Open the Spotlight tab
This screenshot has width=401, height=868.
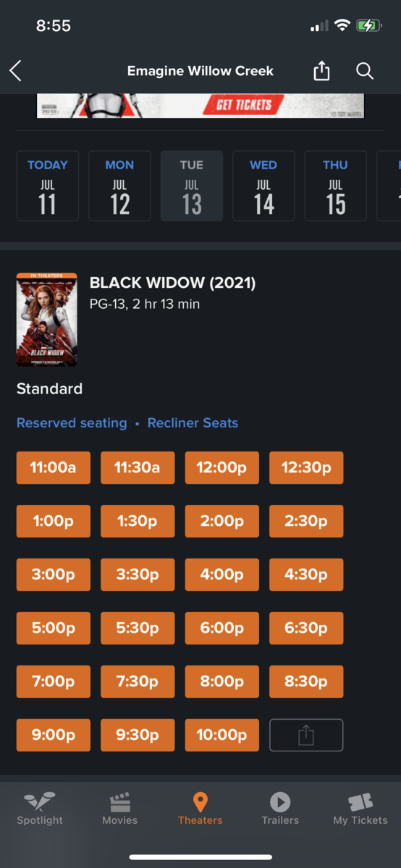(x=40, y=809)
